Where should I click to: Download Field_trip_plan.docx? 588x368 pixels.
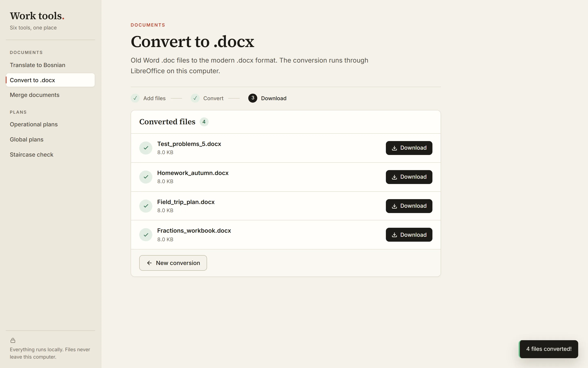pyautogui.click(x=409, y=206)
